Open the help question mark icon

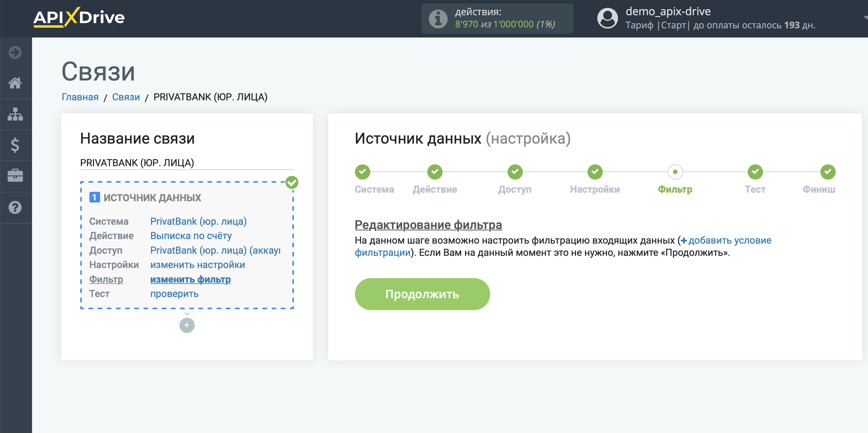tap(15, 207)
